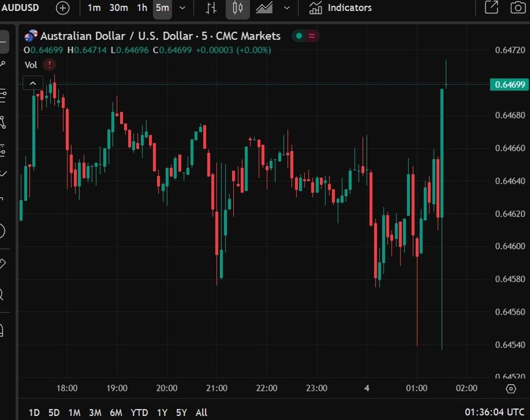530x420 pixels.
Task: Switch to the 30m timeframe
Action: tap(119, 8)
